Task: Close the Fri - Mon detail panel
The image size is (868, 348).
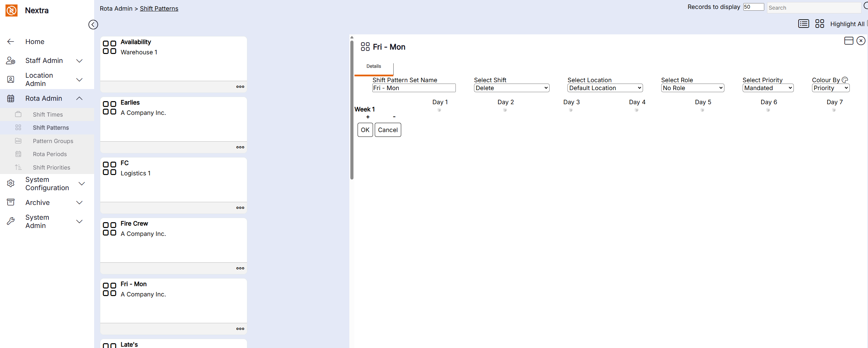Action: (x=861, y=41)
